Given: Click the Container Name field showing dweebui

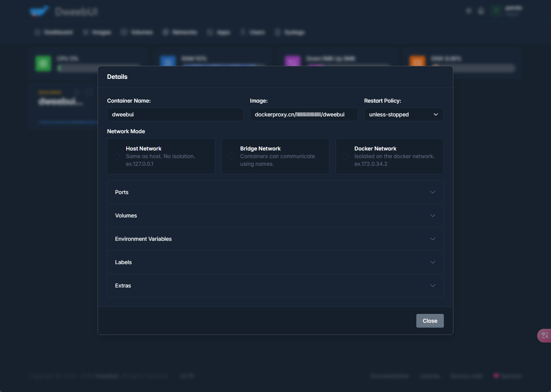Looking at the screenshot, I should 175,114.
